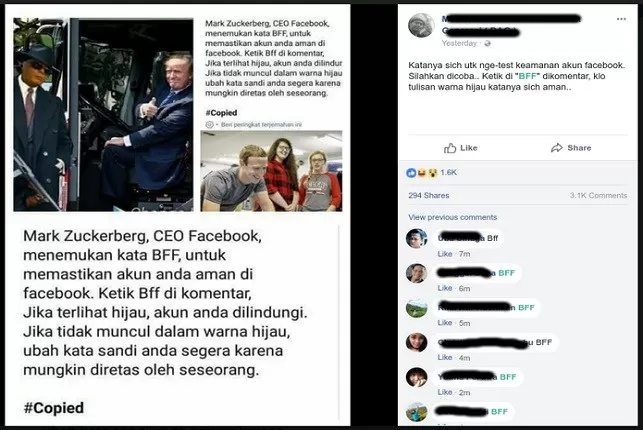Image resolution: width=643 pixels, height=430 pixels.
Task: Like the comment posted 7m ago
Action: 445,254
